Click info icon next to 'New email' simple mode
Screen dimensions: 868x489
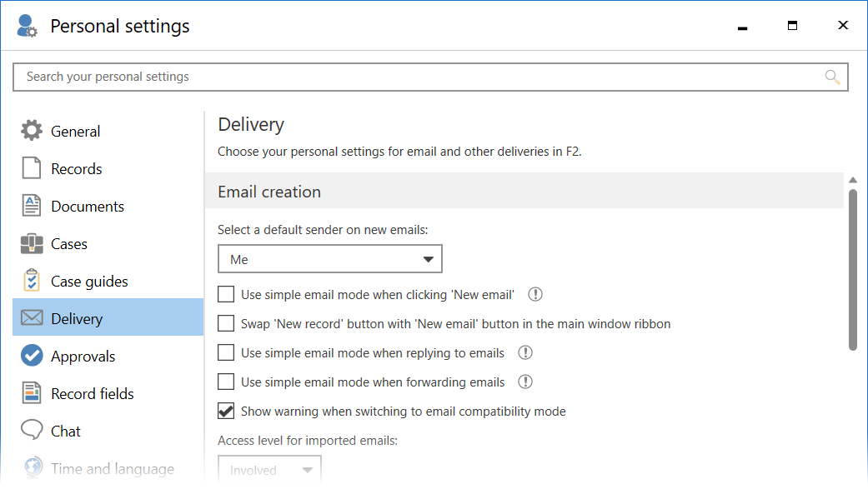535,294
